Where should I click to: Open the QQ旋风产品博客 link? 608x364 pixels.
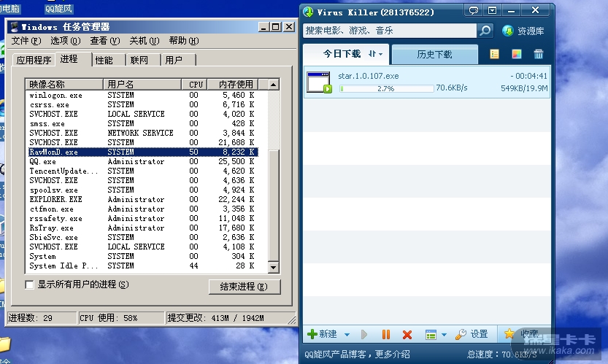[x=334, y=355]
